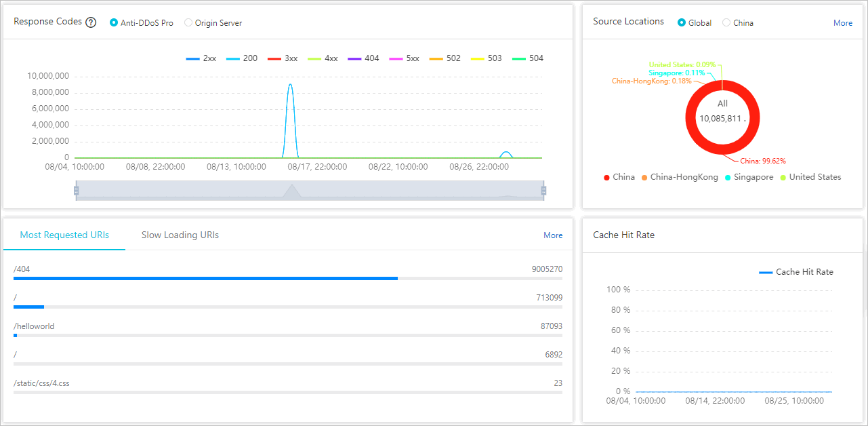
Task: Click the /helloworld URI row
Action: click(x=288, y=330)
